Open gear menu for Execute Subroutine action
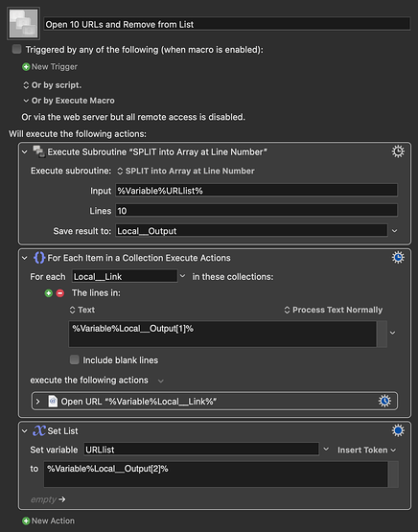 [x=398, y=151]
